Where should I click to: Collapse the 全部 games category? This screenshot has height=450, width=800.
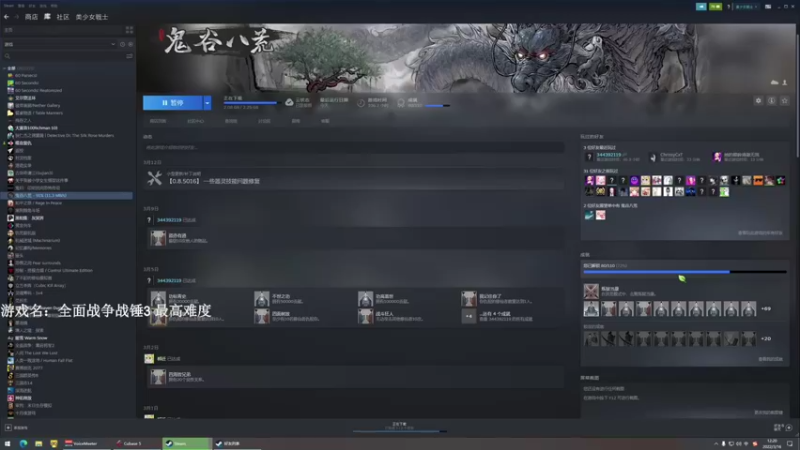coord(5,68)
